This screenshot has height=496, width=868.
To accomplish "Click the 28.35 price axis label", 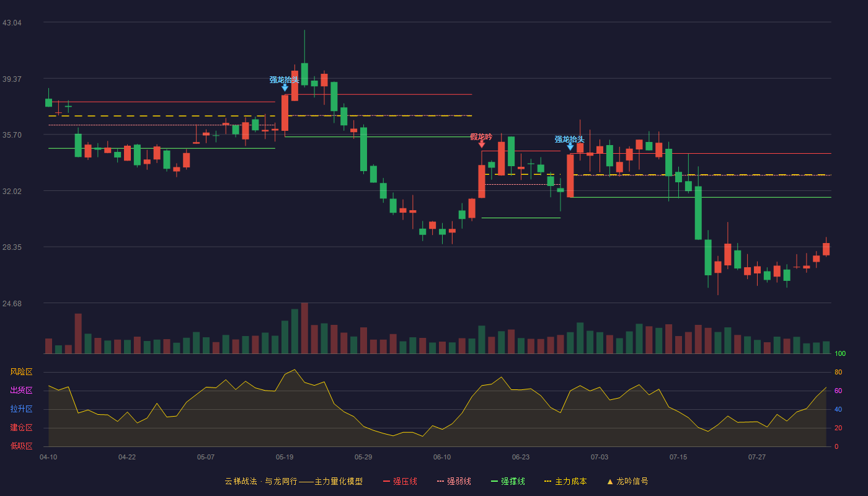I will coord(12,247).
